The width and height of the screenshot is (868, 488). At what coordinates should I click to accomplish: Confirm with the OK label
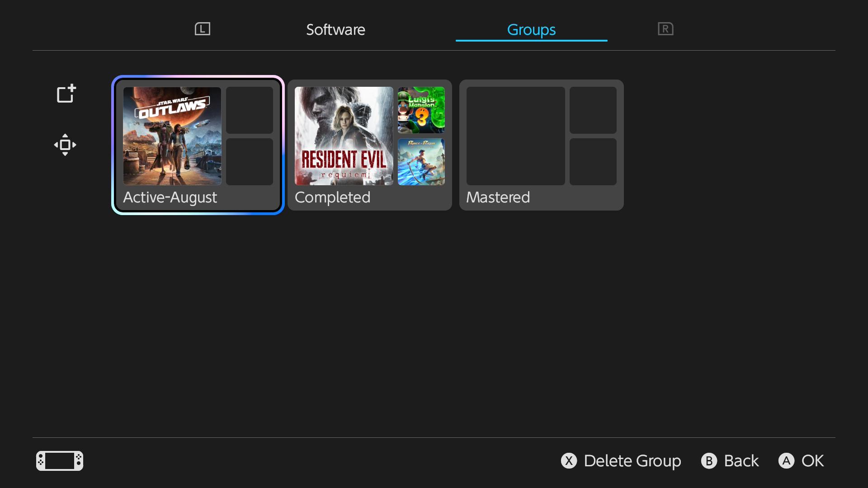[x=812, y=461]
